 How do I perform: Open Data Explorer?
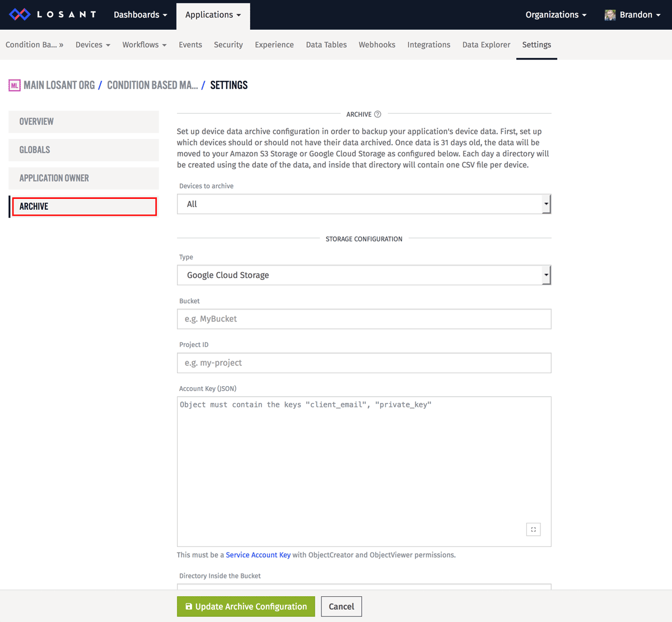coord(487,45)
